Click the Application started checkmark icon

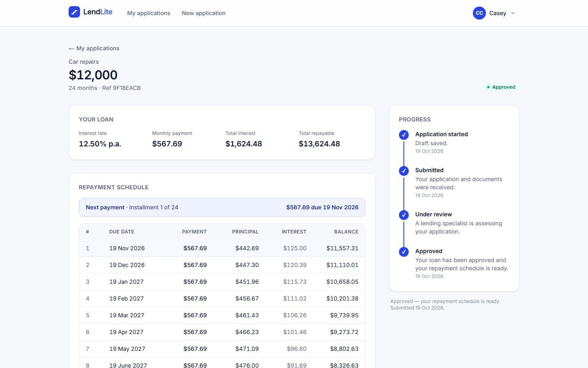[404, 135]
